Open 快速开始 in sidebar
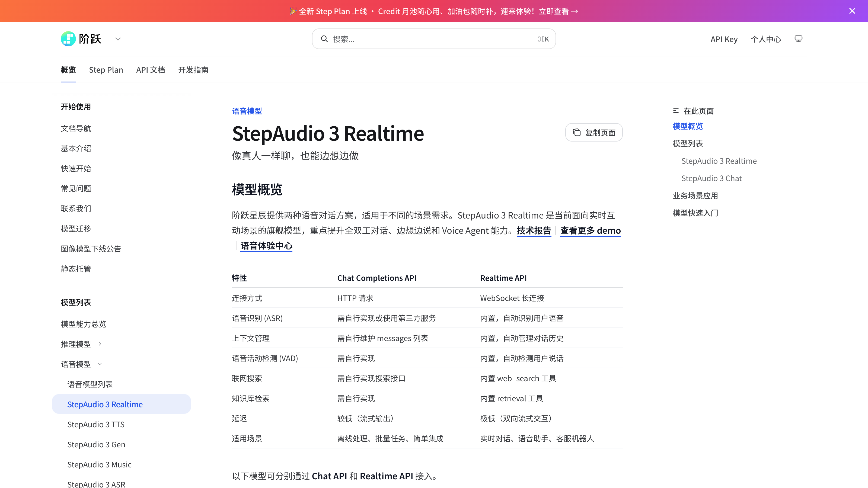The image size is (868, 488). pyautogui.click(x=76, y=168)
